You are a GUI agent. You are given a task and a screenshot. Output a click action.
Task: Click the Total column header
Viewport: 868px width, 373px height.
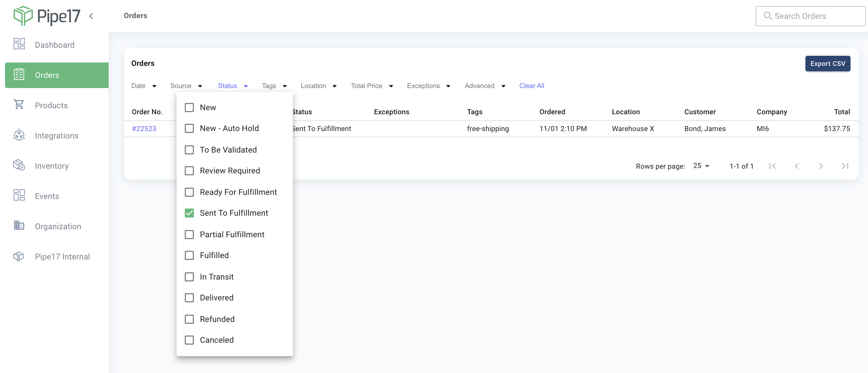tap(842, 112)
